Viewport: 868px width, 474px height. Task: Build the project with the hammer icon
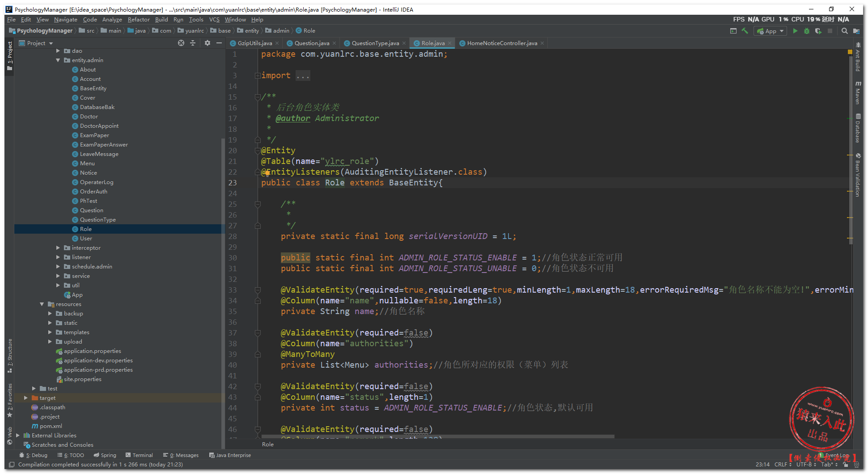point(745,31)
